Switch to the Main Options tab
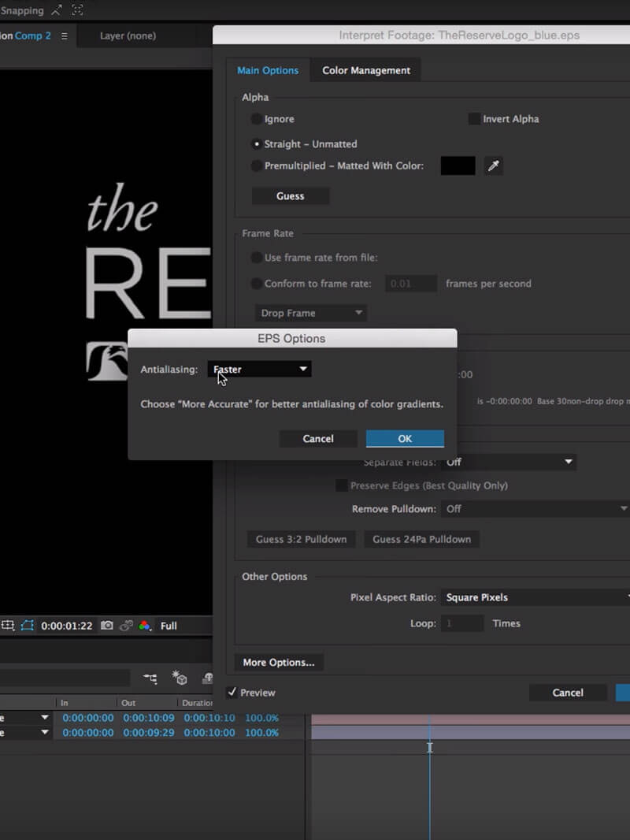 click(x=268, y=70)
